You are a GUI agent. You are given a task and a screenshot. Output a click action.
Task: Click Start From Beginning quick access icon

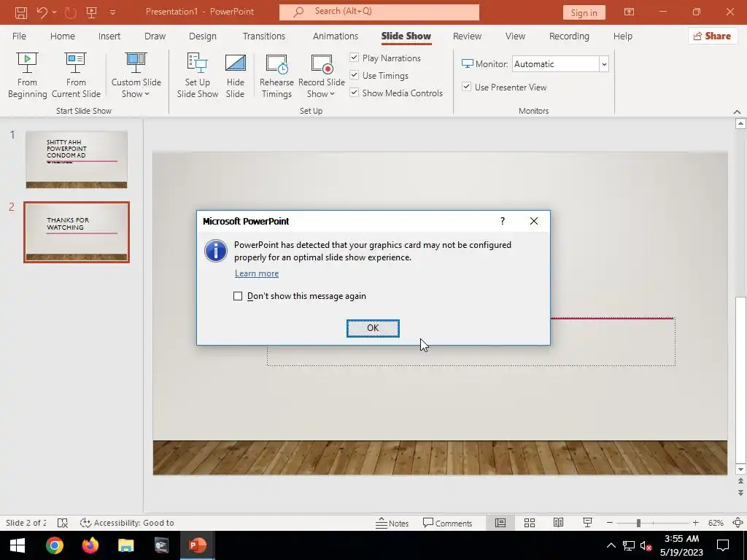91,12
